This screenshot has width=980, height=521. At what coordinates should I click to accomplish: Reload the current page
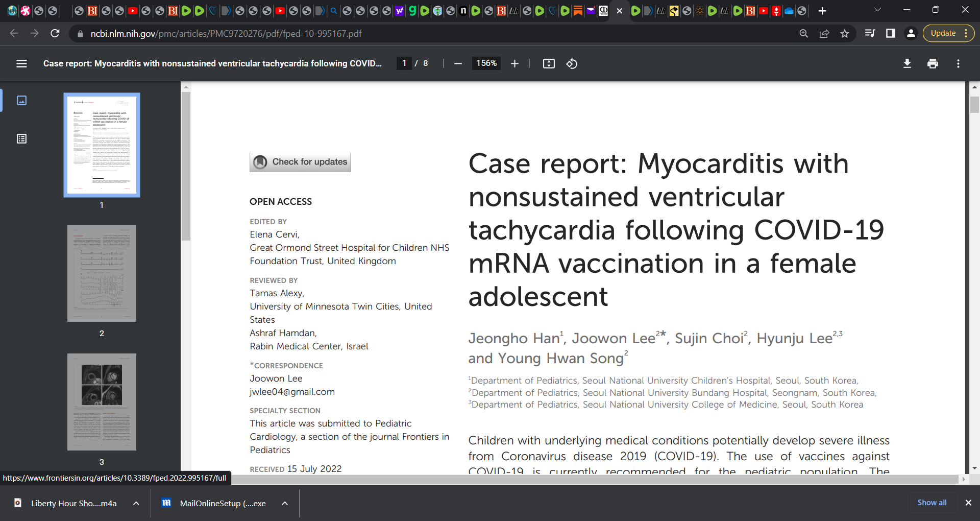(55, 33)
